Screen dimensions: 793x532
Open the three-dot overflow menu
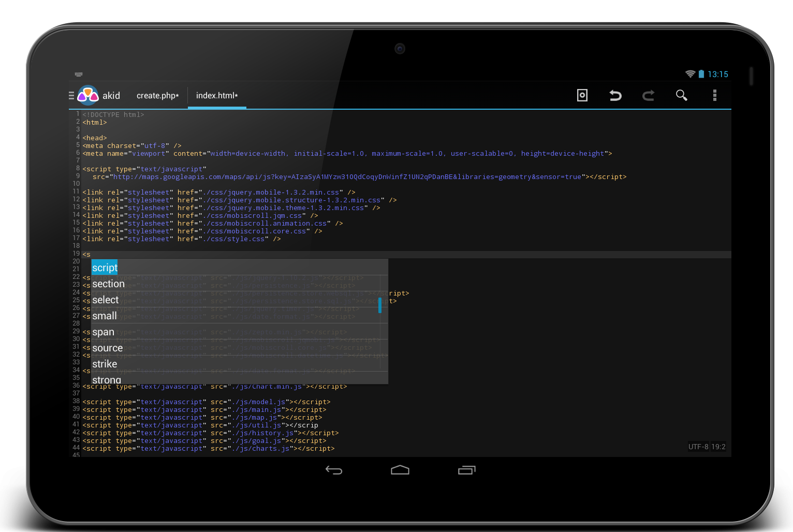pos(715,95)
